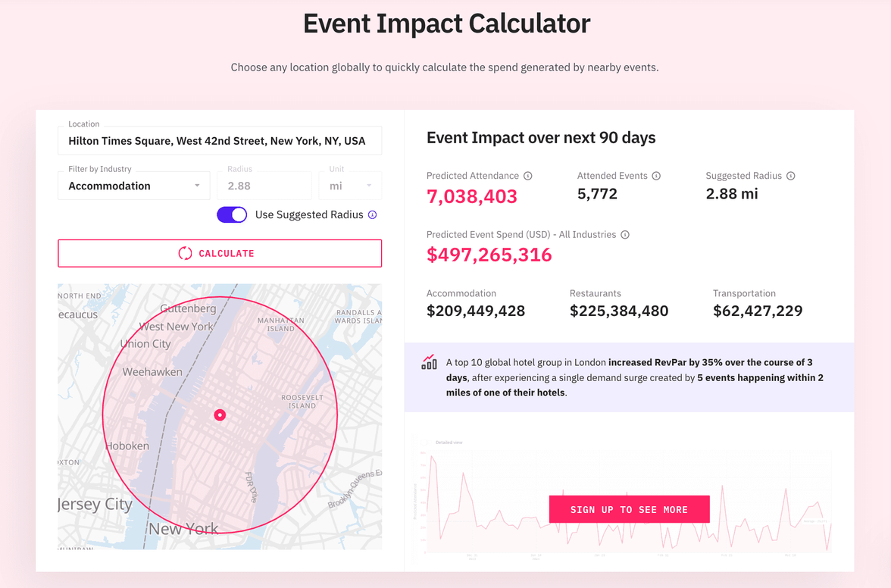Click the Attended Events info icon
This screenshot has width=891, height=588.
pyautogui.click(x=655, y=175)
